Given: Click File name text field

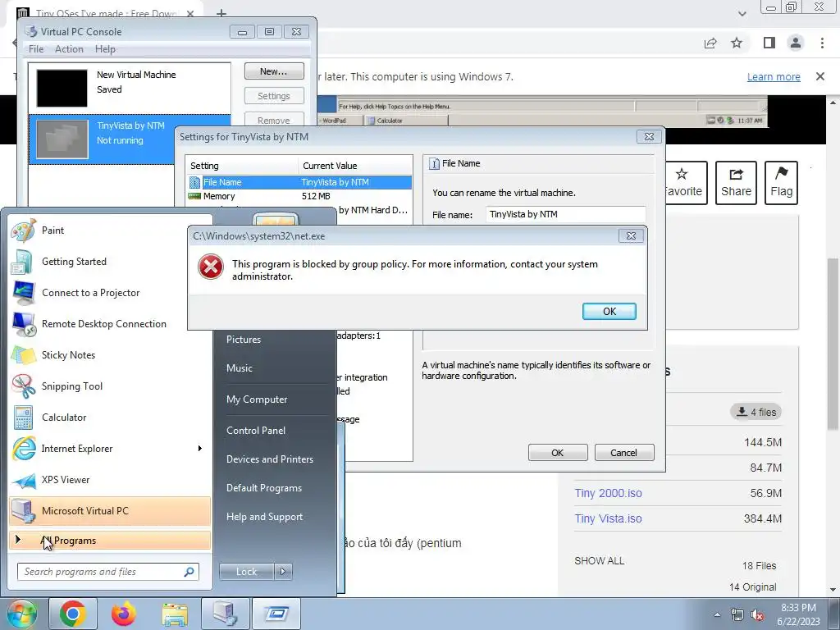Looking at the screenshot, I should click(x=566, y=214).
